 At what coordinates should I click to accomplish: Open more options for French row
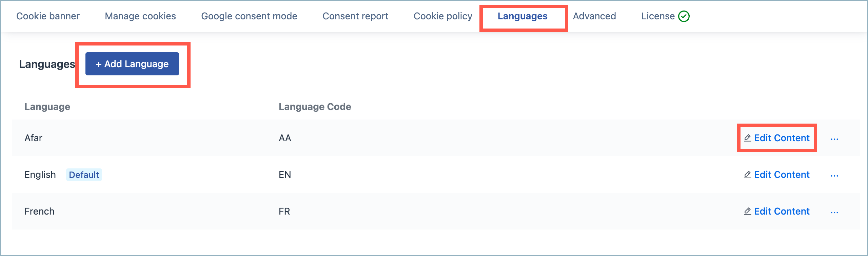[834, 212]
